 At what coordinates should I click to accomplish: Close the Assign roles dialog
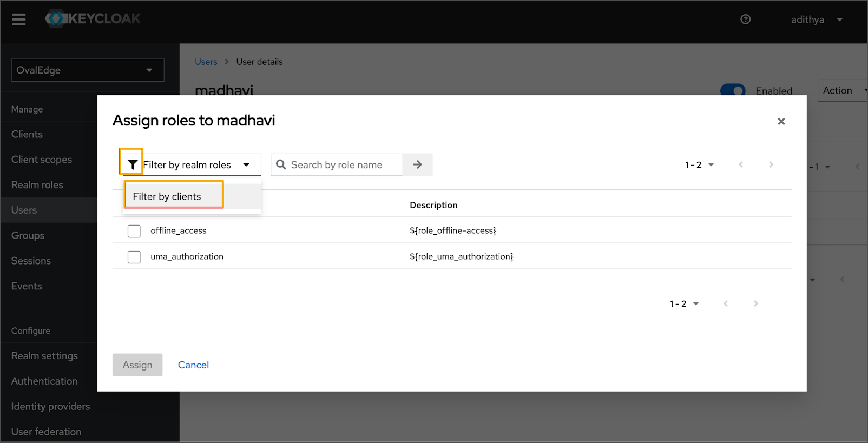(781, 121)
